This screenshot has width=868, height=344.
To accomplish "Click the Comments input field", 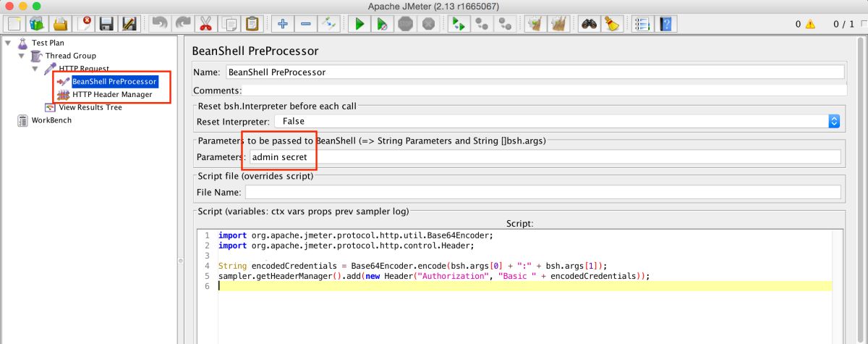I will [x=544, y=91].
